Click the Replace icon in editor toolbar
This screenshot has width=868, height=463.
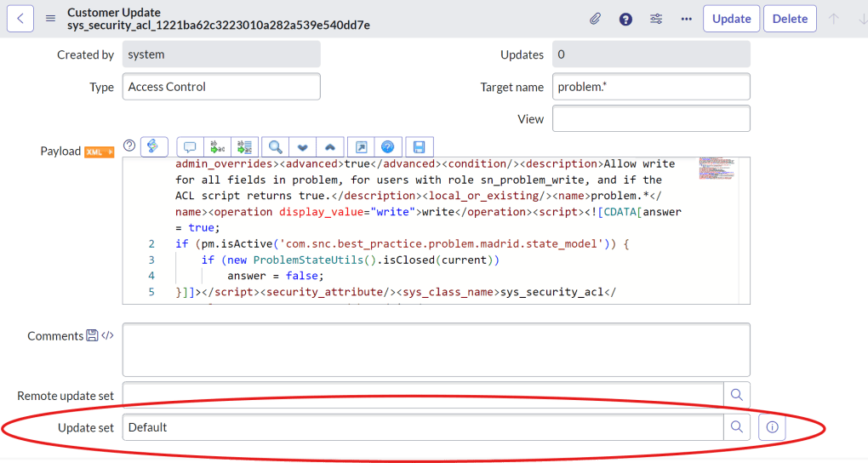218,146
